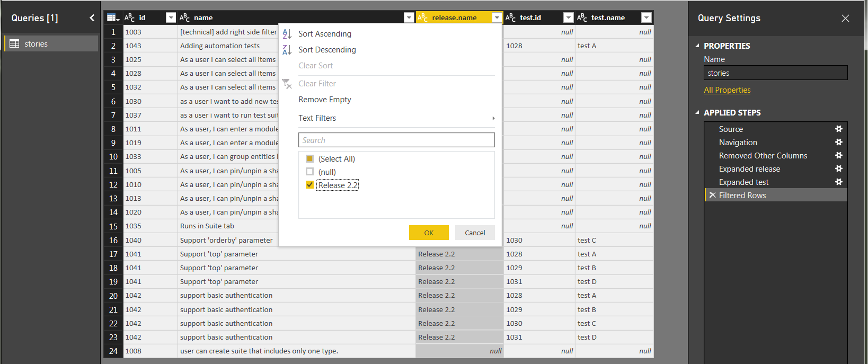This screenshot has height=364, width=868.
Task: Click the ABC type icon of release.name column
Action: tap(423, 17)
